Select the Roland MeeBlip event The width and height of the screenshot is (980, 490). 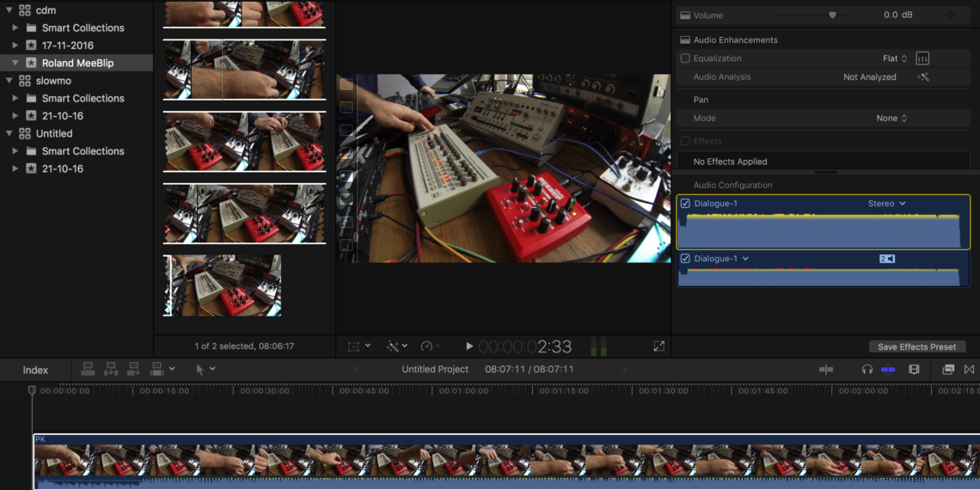(x=77, y=63)
